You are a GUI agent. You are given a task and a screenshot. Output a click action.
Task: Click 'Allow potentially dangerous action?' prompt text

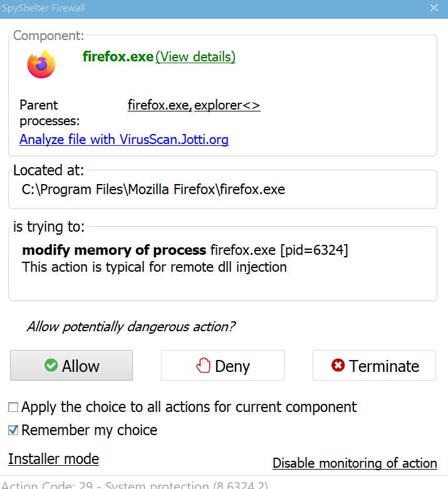130,327
